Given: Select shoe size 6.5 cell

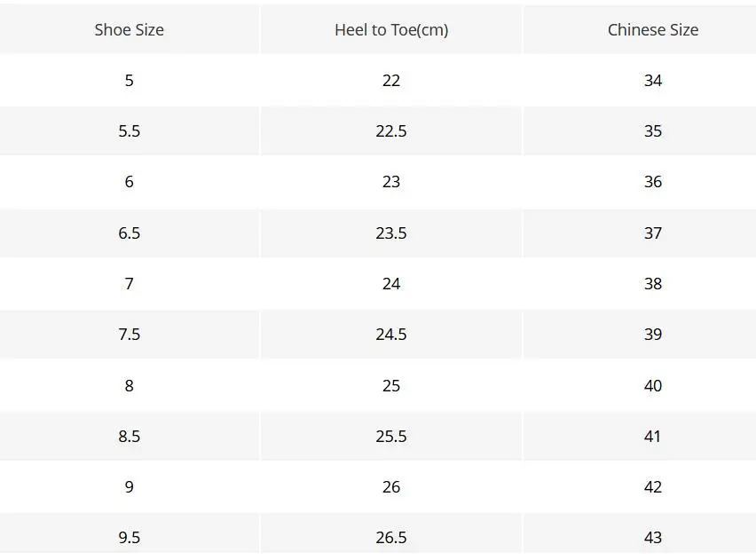Looking at the screenshot, I should point(130,233).
